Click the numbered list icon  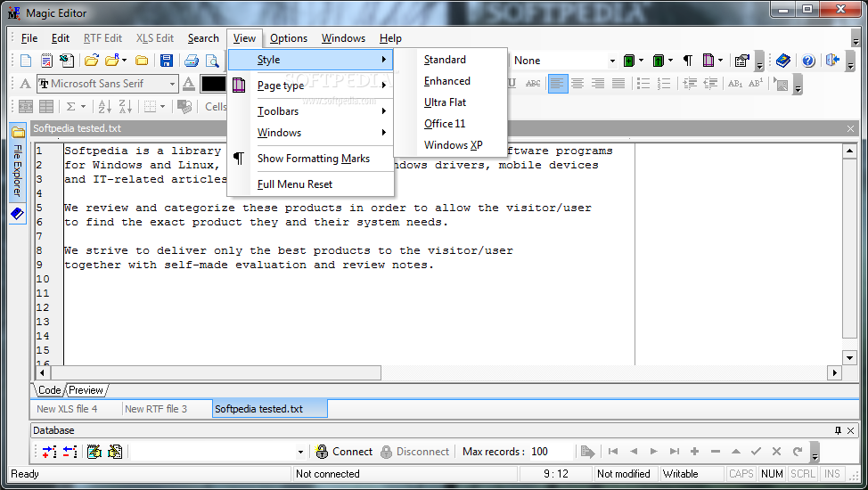tap(664, 84)
